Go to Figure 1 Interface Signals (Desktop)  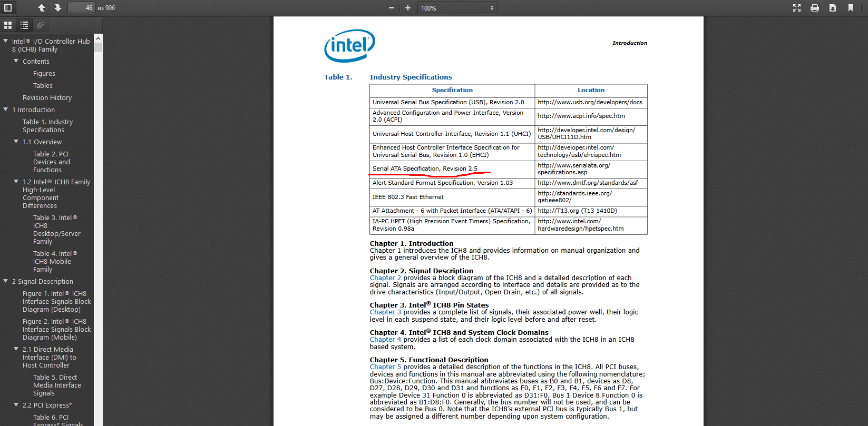pyautogui.click(x=57, y=302)
